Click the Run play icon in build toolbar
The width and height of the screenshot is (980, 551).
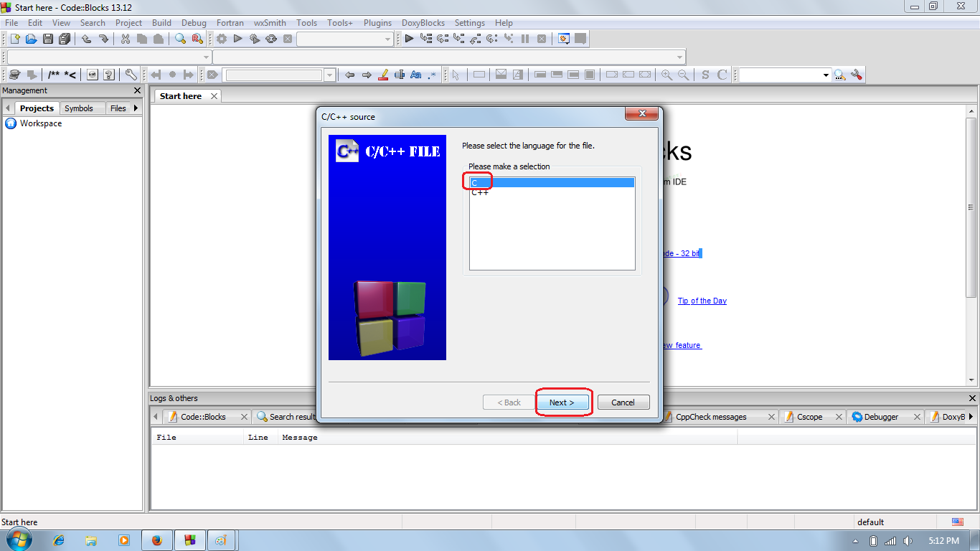tap(237, 39)
